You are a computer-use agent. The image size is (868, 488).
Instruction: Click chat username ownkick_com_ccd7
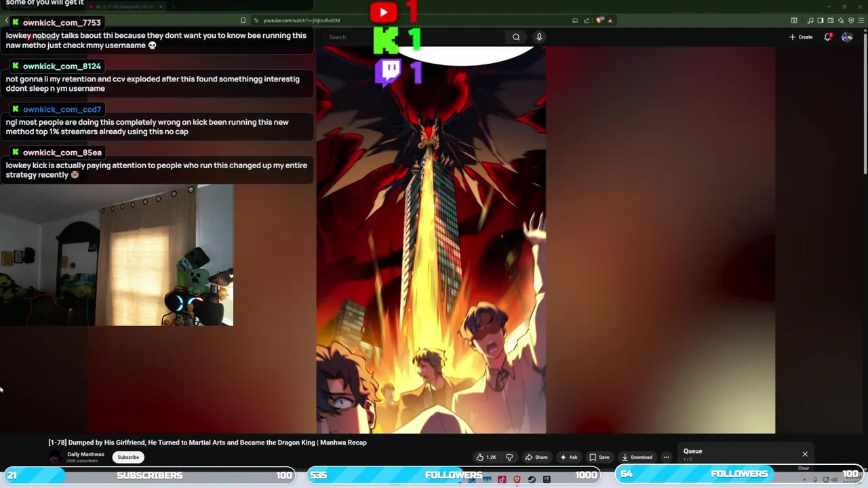pyautogui.click(x=62, y=109)
